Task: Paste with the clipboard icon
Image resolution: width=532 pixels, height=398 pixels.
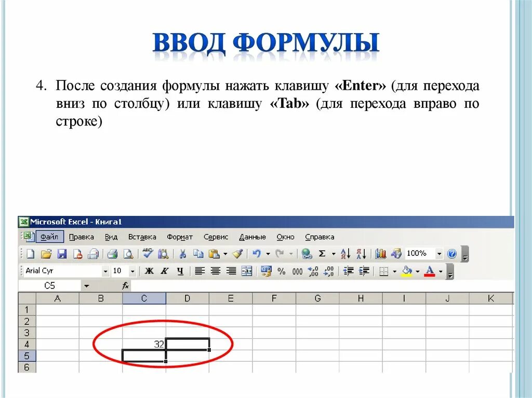Action: [x=215, y=254]
